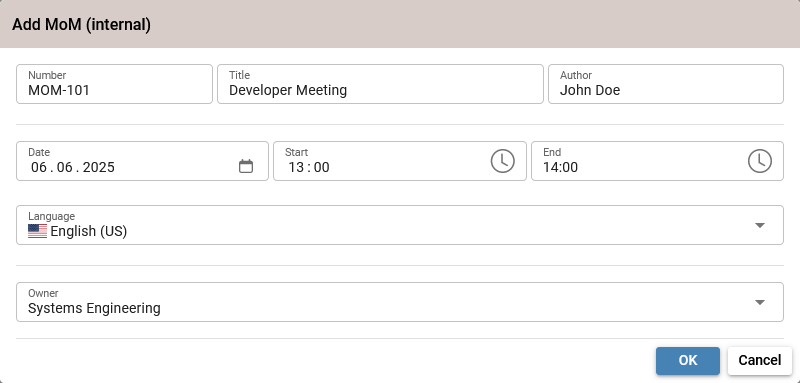800x383 pixels.
Task: Click the Add MoM (internal) dialog header
Action: 400,24
